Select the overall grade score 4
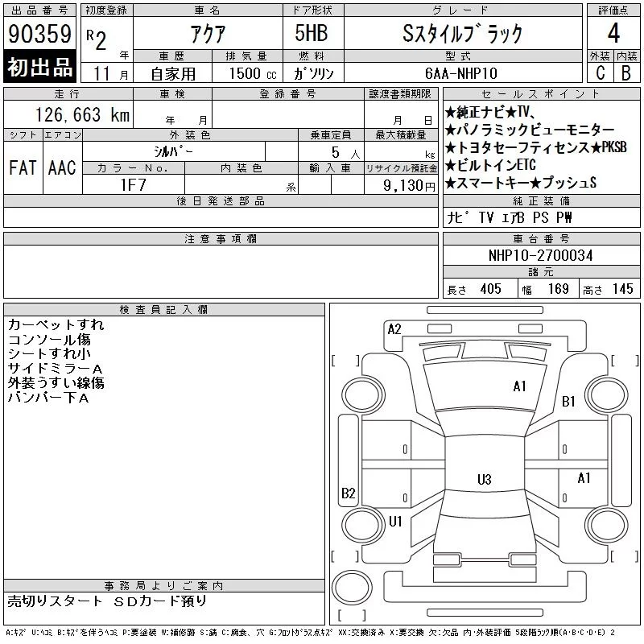The width and height of the screenshot is (644, 644). (613, 35)
